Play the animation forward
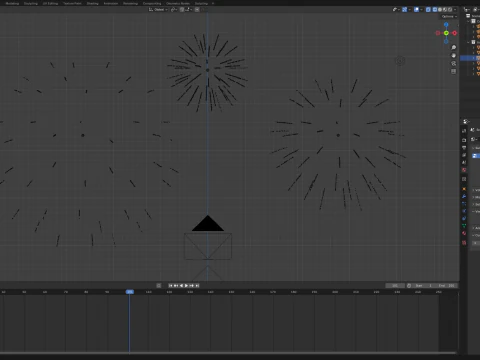This screenshot has height=360, width=480. (186, 286)
